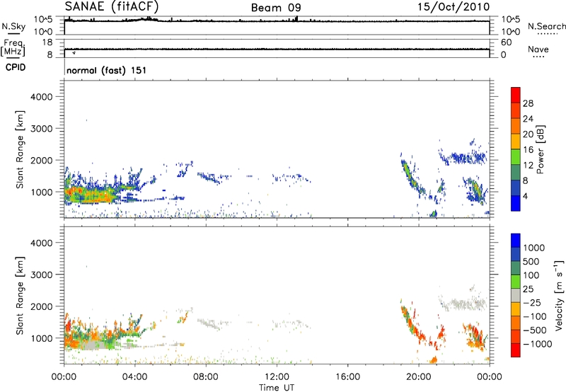The width and height of the screenshot is (566, 392).
Task: Click the bright blue bottom segment of power colorbar
Action: (516, 203)
